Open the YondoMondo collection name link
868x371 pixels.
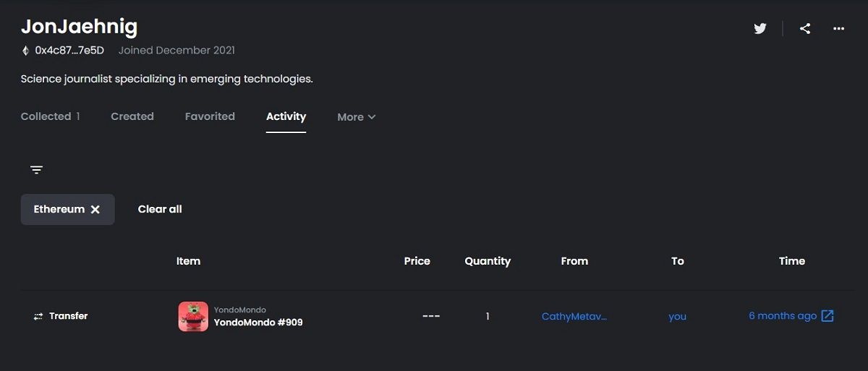[x=240, y=310]
